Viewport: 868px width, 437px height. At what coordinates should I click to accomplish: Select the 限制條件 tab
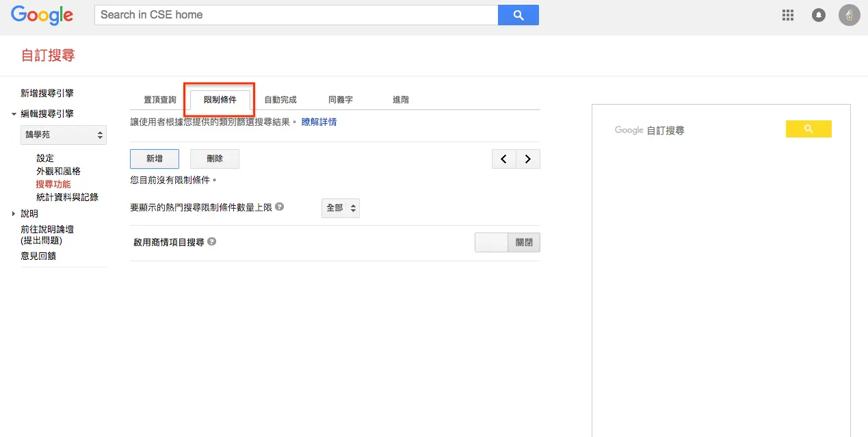pyautogui.click(x=220, y=100)
